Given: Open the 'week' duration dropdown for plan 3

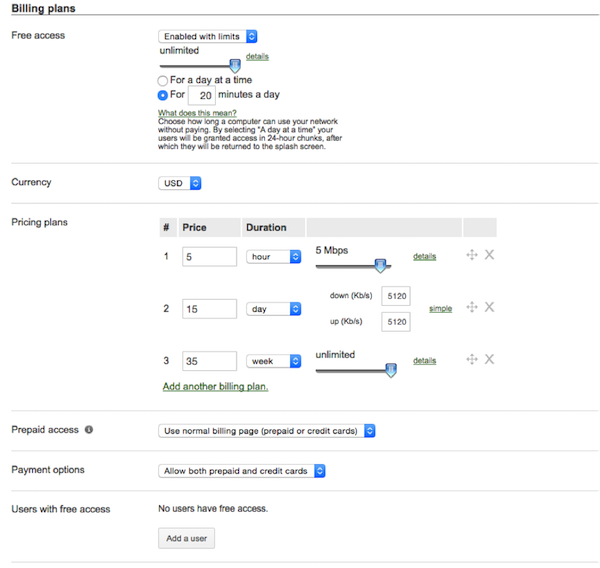Looking at the screenshot, I should tap(274, 361).
